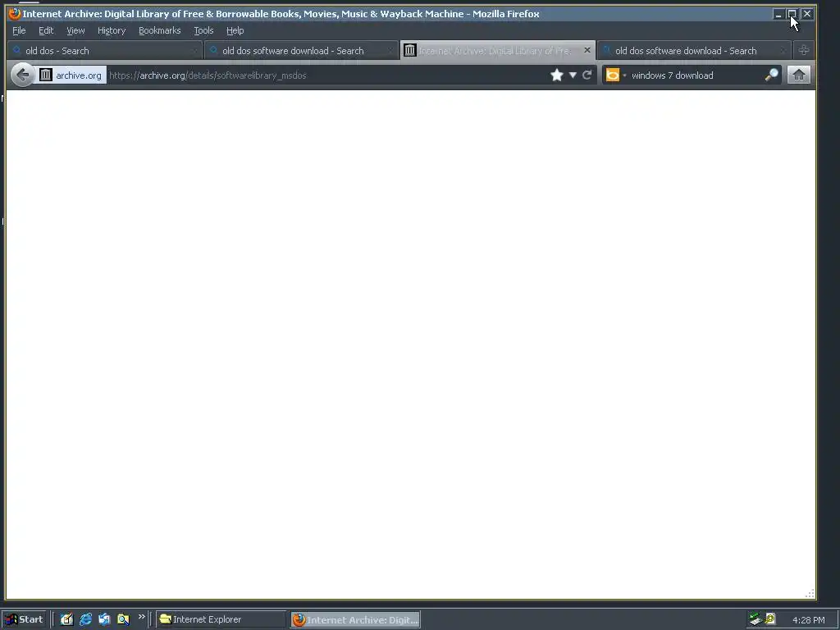Reload the page with the refresh icon
Screen dimensions: 840x630
click(587, 75)
